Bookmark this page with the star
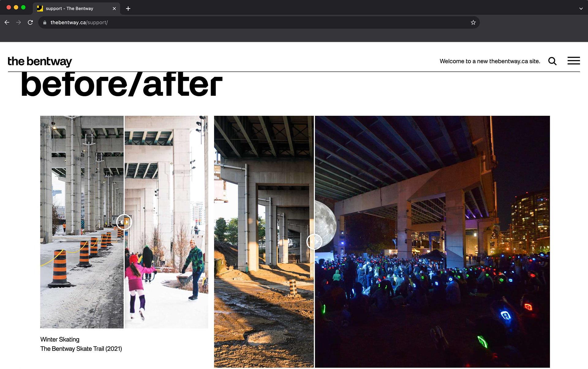 [x=473, y=22]
